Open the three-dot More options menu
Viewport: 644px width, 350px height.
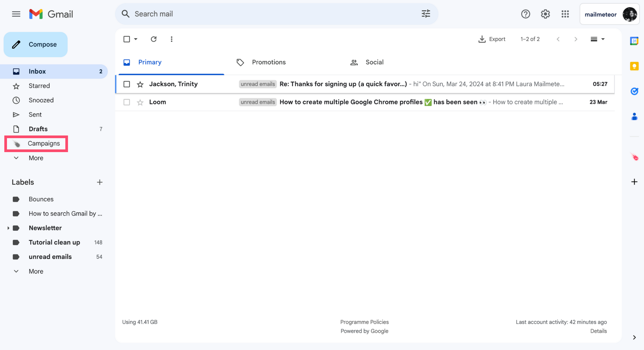(172, 39)
